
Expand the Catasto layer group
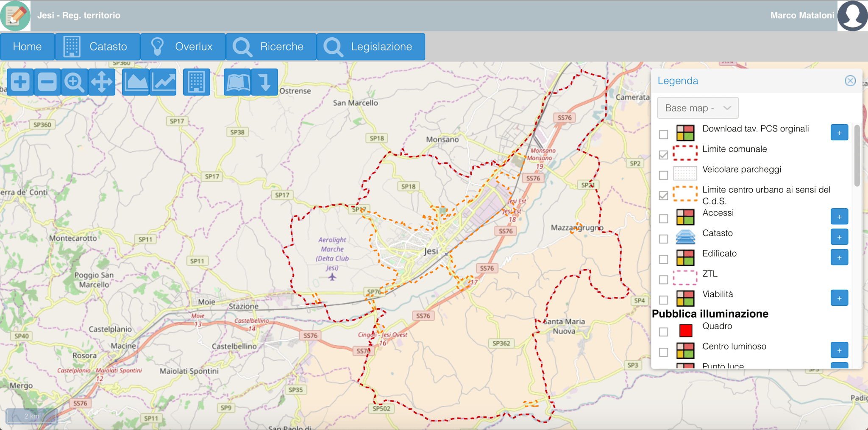[839, 237]
